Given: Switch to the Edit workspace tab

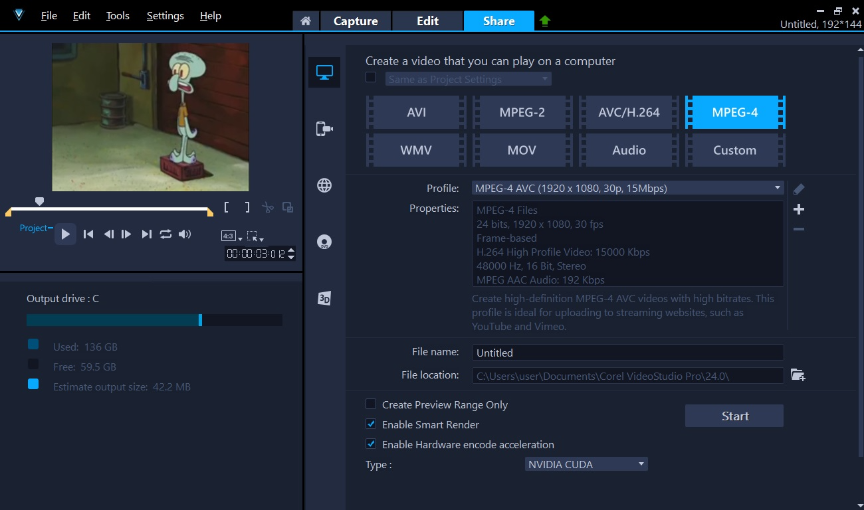Looking at the screenshot, I should coord(428,21).
